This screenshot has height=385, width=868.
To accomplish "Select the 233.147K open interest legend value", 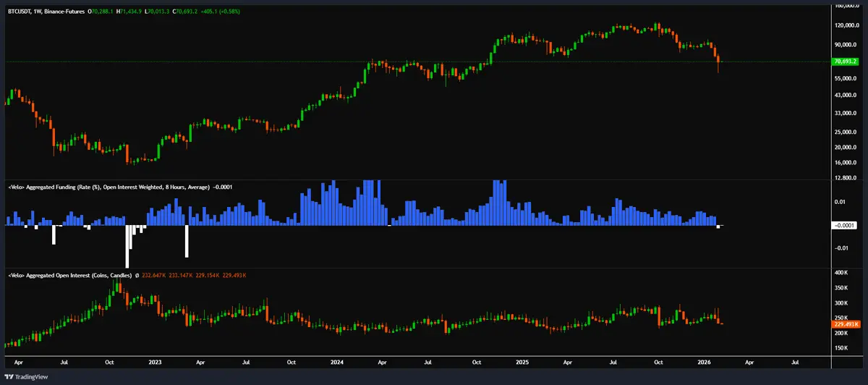I will click(182, 275).
